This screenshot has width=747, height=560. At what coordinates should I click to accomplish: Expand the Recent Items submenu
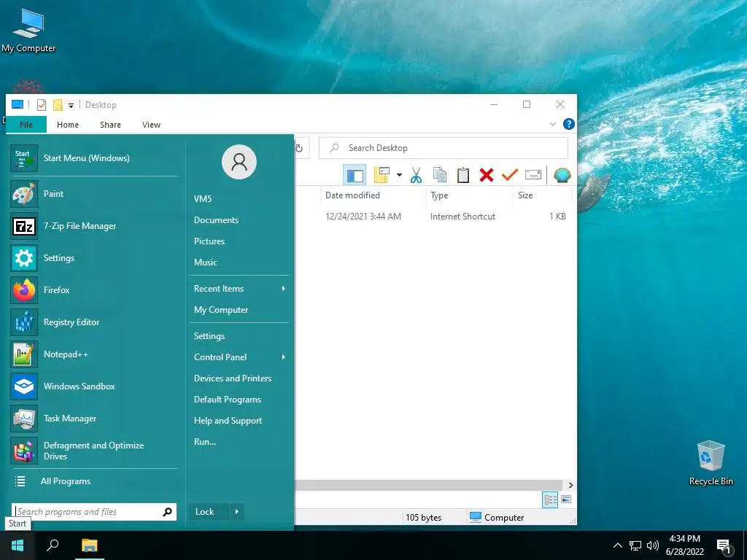239,289
